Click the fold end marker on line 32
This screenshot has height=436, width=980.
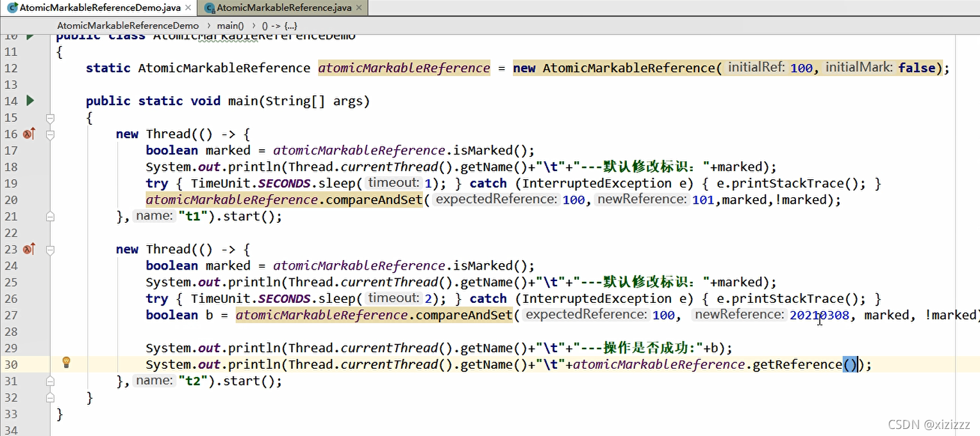(x=50, y=398)
